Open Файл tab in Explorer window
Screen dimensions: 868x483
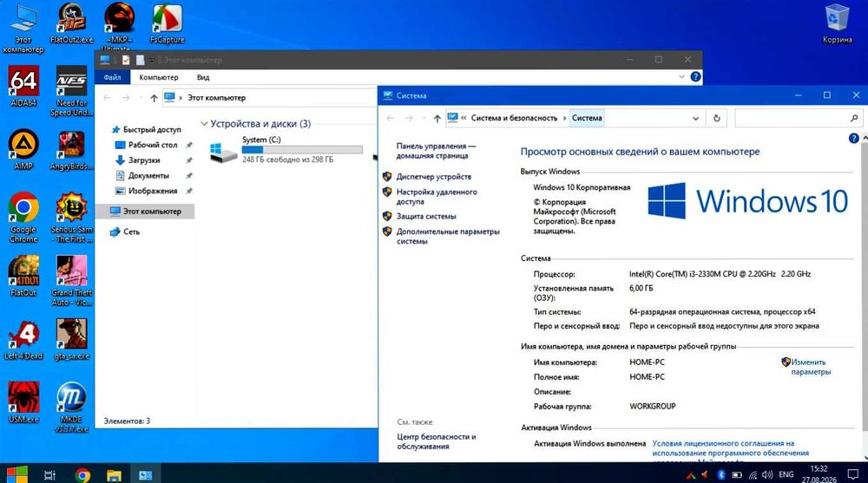coord(112,77)
